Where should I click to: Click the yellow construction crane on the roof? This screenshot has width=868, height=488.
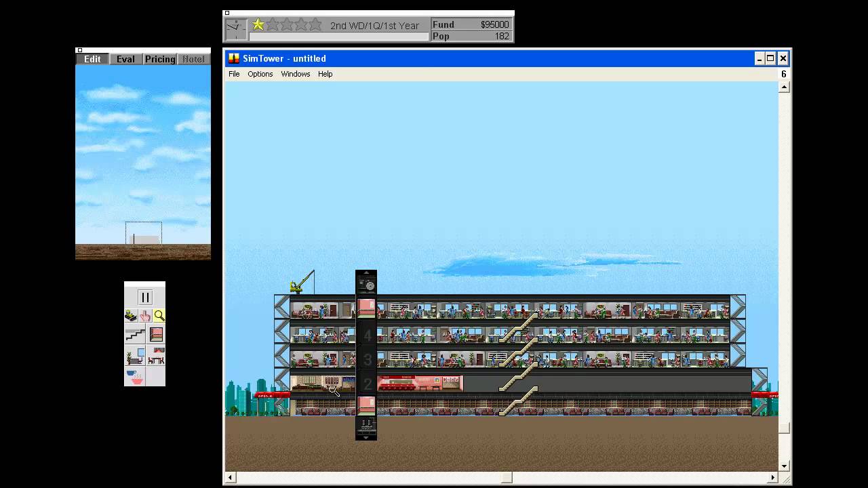302,283
